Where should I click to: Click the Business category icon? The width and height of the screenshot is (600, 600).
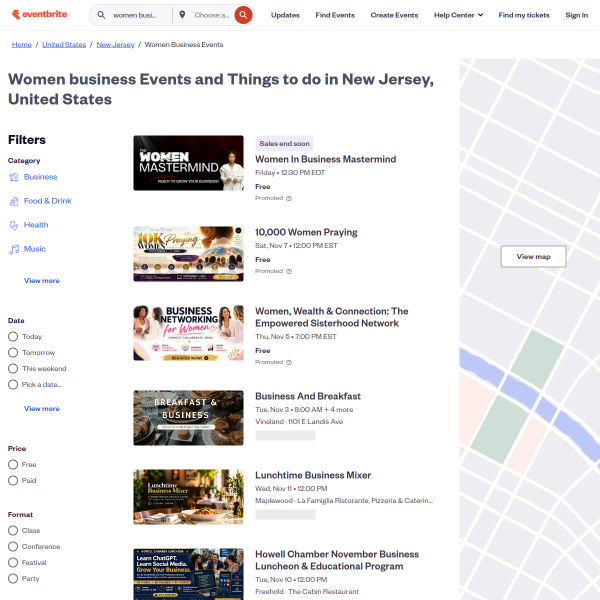(14, 177)
